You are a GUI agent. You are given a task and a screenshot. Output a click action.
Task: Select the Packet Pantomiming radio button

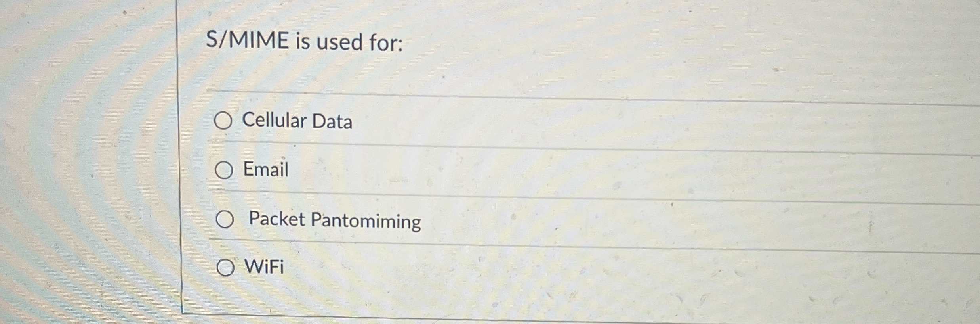click(x=226, y=219)
